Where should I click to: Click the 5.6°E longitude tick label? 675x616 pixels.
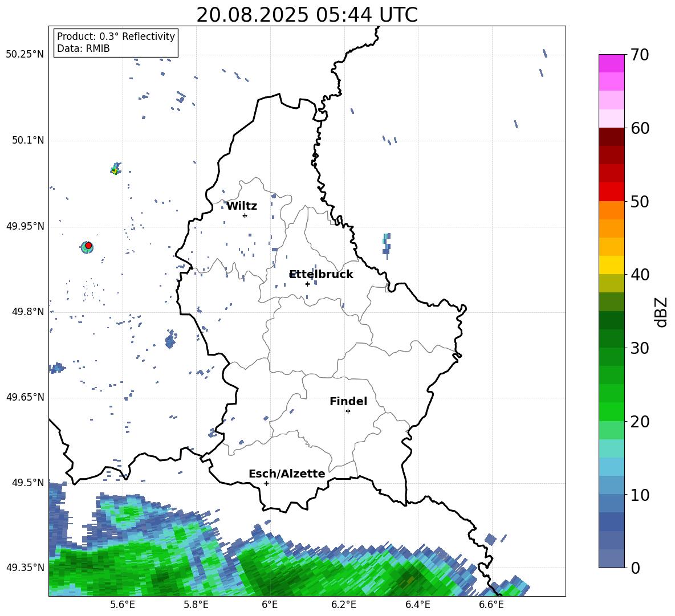tap(122, 605)
